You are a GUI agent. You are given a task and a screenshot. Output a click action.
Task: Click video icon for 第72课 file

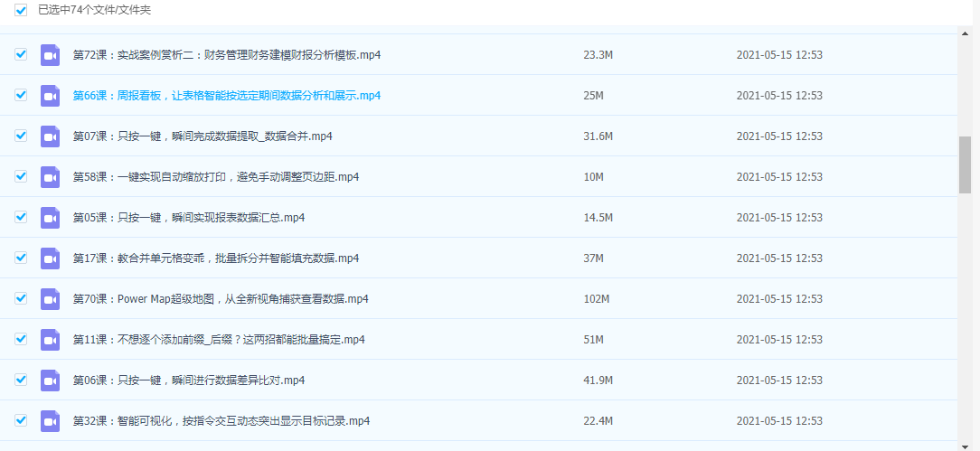pyautogui.click(x=50, y=55)
